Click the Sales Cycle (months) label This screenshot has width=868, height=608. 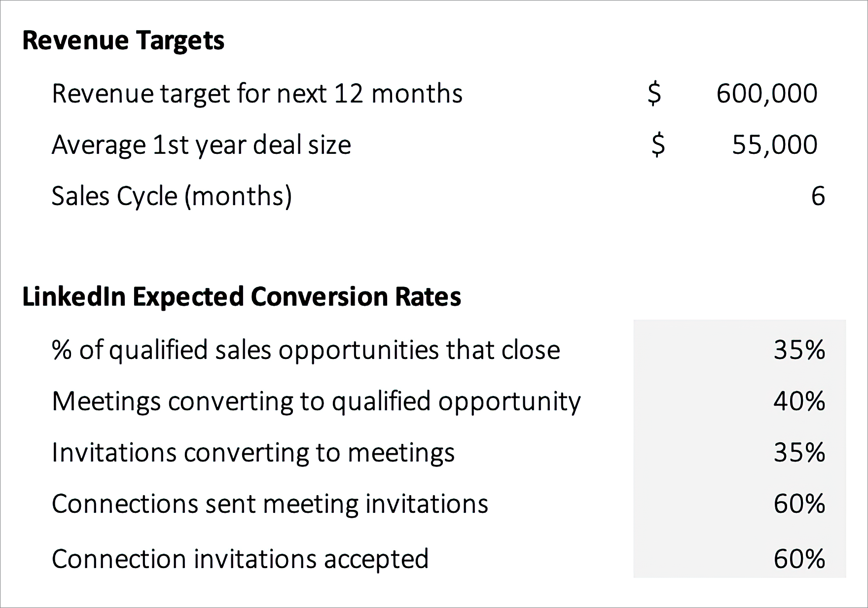172,196
